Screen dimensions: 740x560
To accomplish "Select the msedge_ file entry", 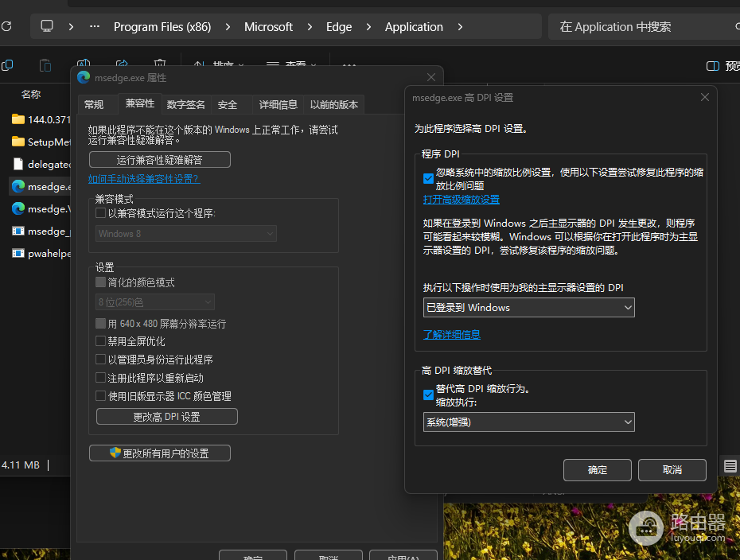I will tap(41, 231).
